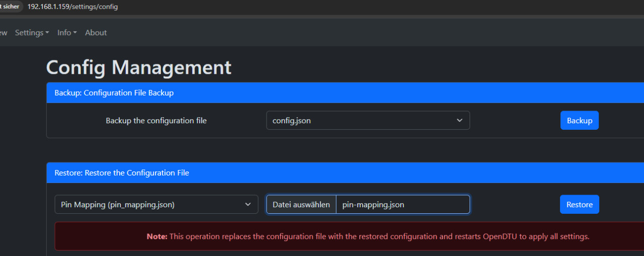Click the chevron on the Pin Mapping selector

[248, 205]
